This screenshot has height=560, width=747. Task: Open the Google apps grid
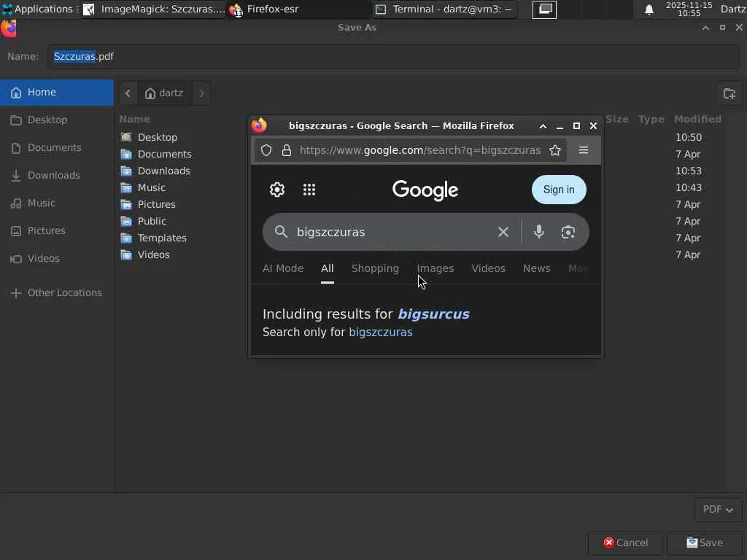(x=309, y=190)
